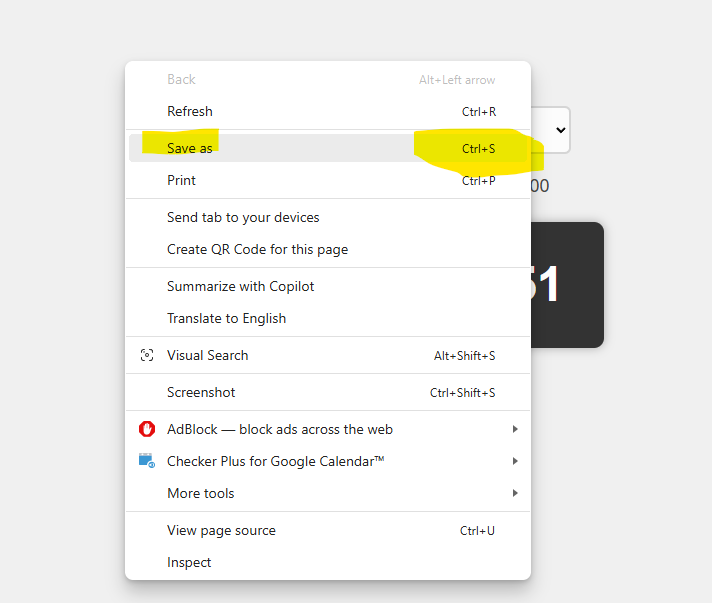Click Inspect in the context menu

pos(189,562)
